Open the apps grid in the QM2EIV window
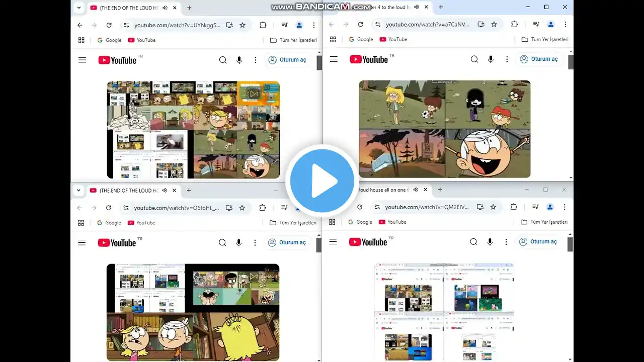The image size is (644, 362). coord(332,222)
